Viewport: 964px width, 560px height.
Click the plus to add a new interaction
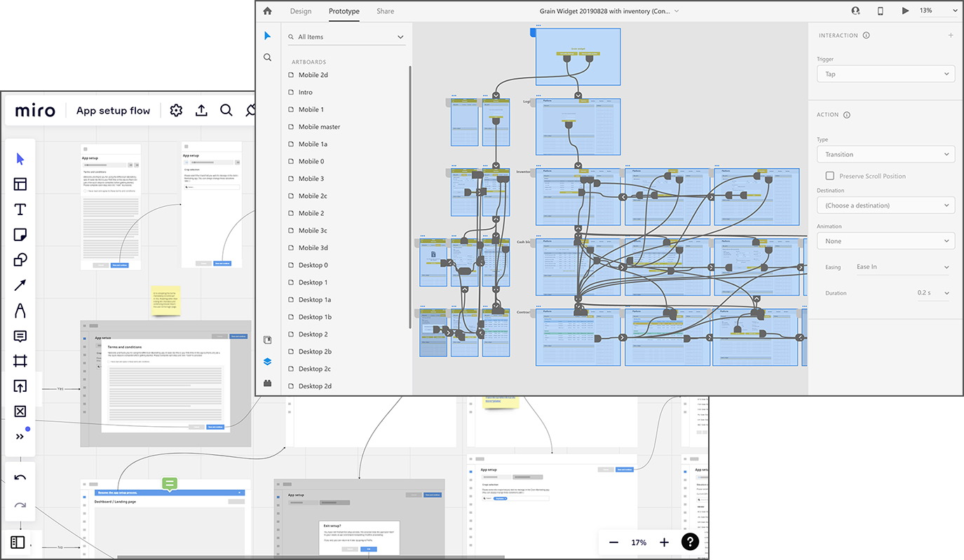[951, 34]
